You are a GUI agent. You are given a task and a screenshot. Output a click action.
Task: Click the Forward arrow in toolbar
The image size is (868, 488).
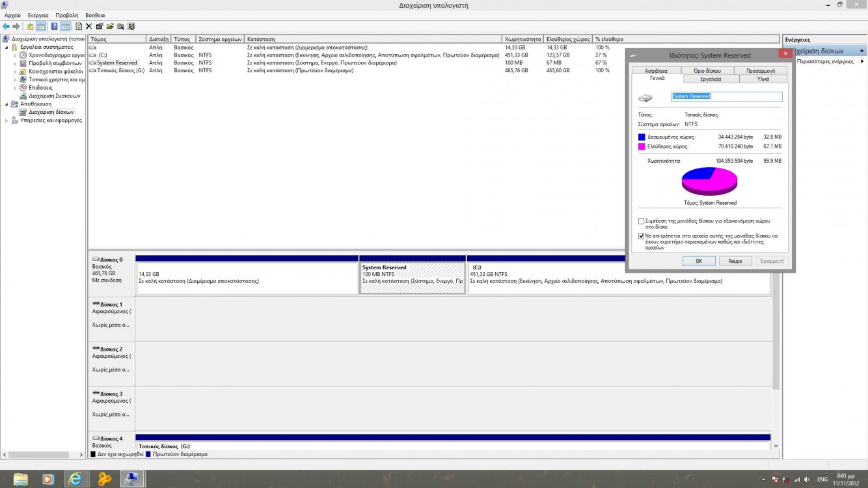(x=16, y=27)
